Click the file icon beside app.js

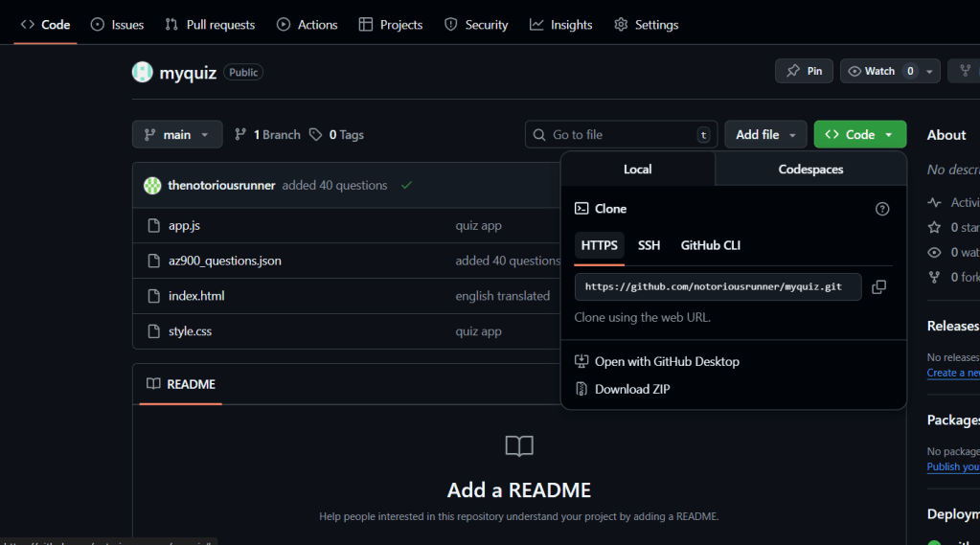coord(153,226)
